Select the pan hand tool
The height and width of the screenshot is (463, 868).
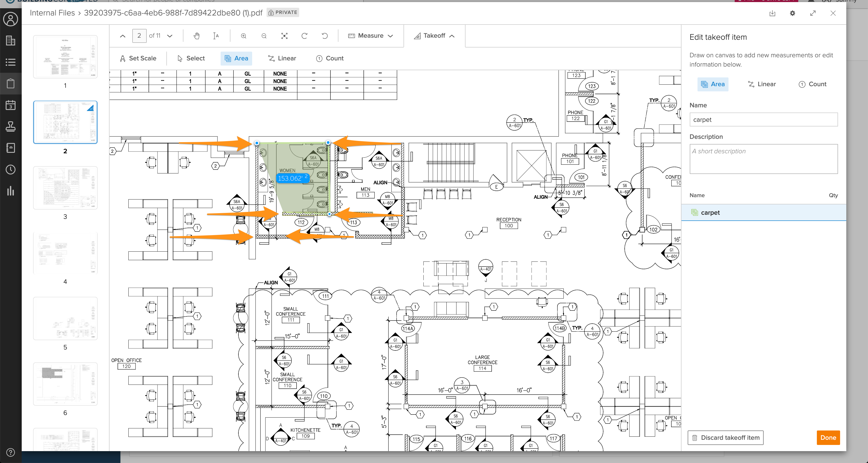[196, 36]
